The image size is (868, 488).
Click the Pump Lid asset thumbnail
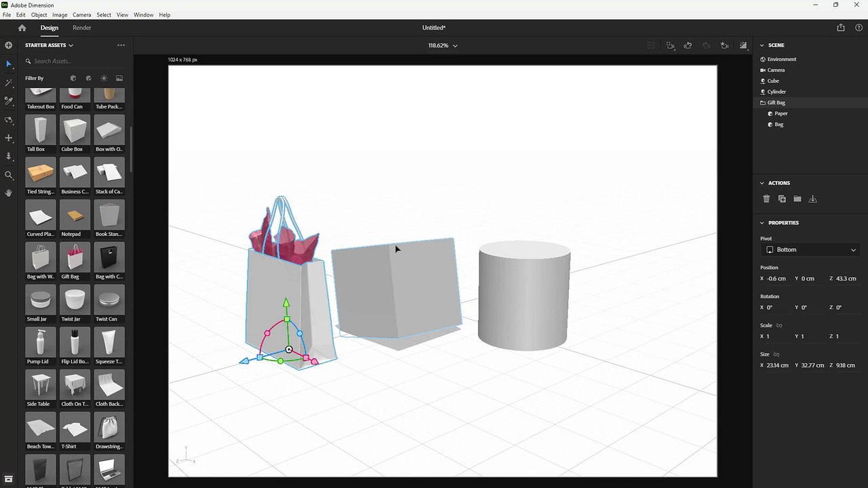pos(40,342)
